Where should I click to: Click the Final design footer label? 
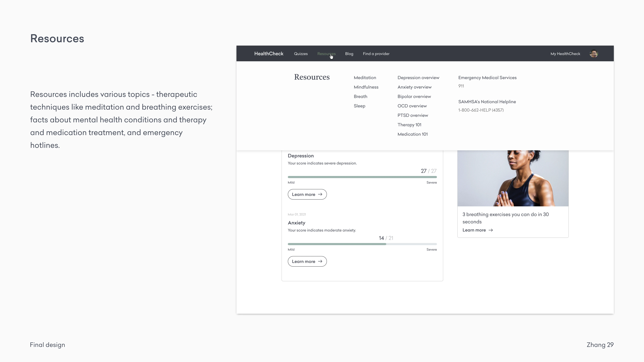click(x=47, y=345)
